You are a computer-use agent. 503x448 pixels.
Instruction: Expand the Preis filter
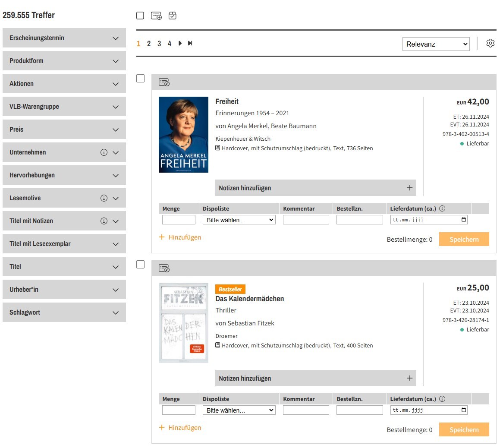click(64, 129)
